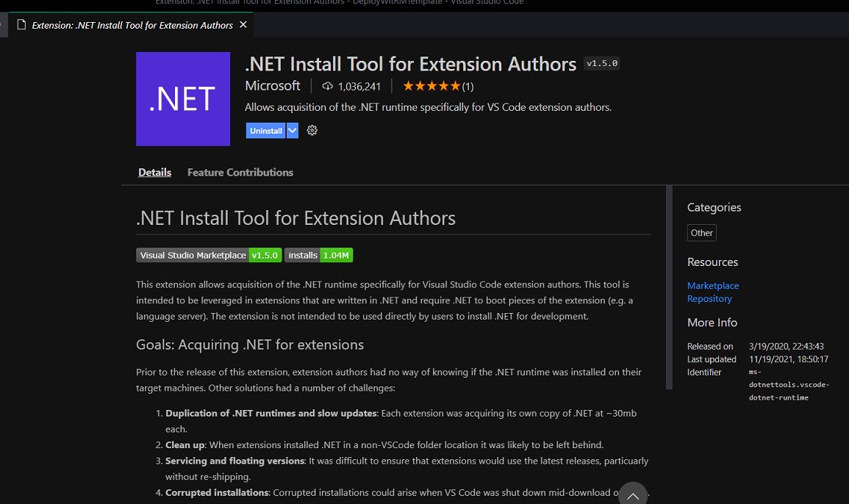Open the Repository link under Resources
849x504 pixels.
coord(709,299)
